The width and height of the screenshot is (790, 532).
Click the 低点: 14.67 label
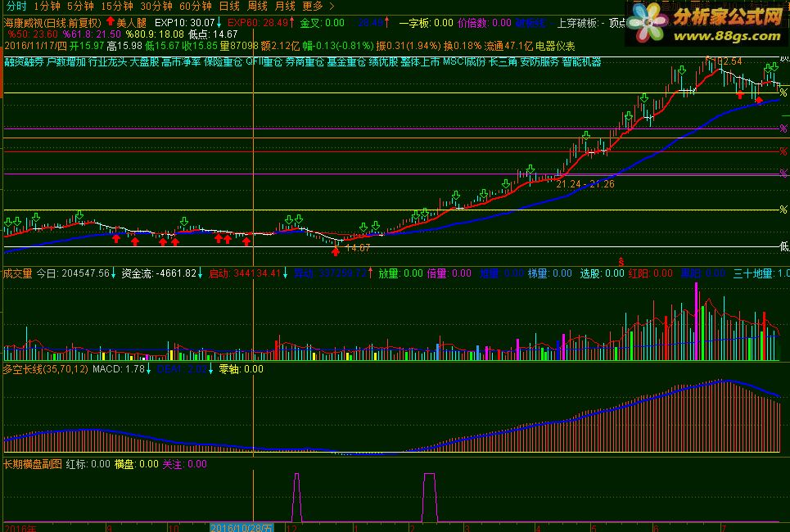[213, 34]
